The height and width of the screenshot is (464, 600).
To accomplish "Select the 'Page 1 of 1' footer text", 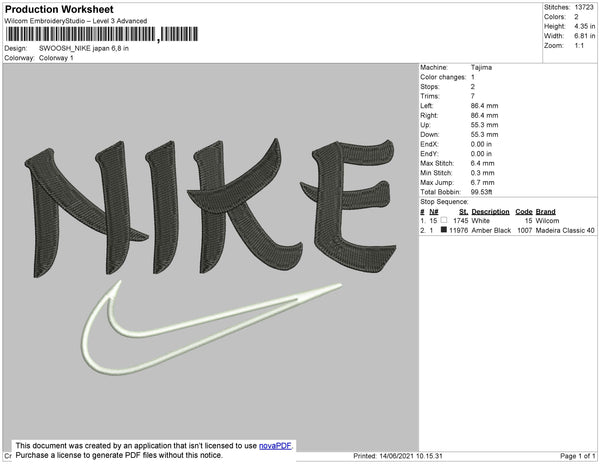I will click(577, 456).
